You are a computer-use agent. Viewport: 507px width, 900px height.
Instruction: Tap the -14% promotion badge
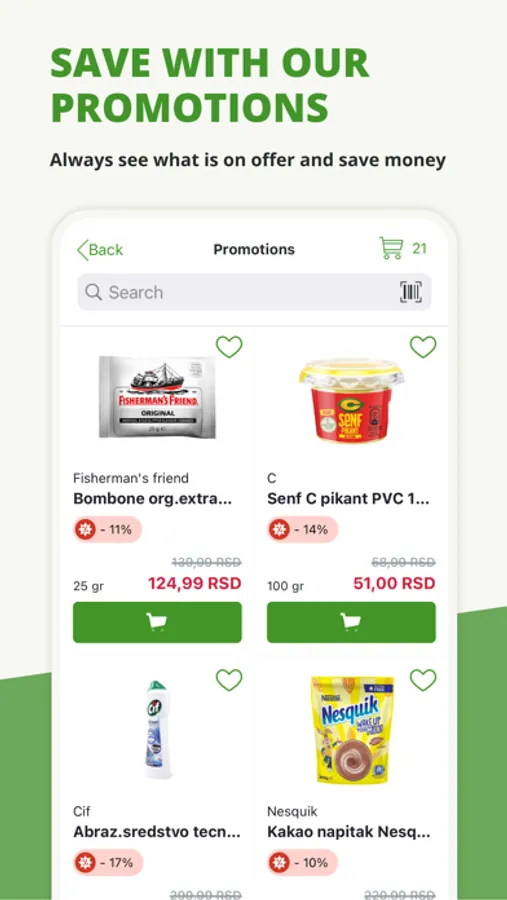point(303,529)
